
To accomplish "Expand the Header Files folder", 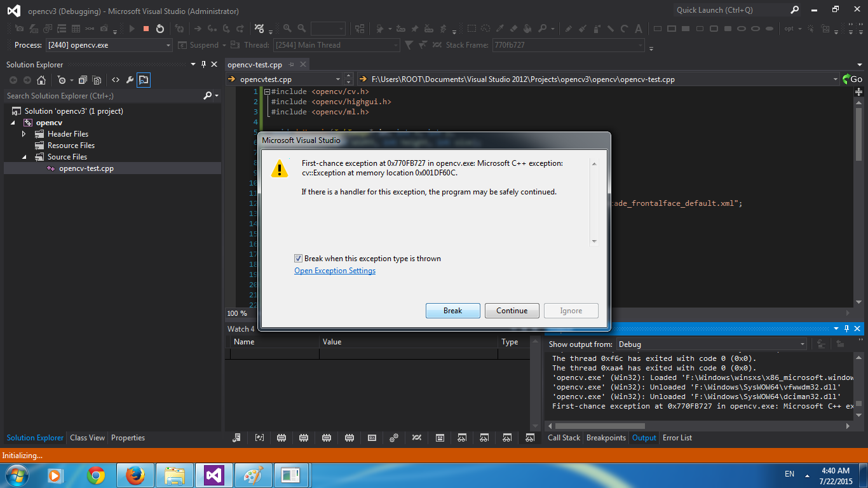I will click(24, 134).
